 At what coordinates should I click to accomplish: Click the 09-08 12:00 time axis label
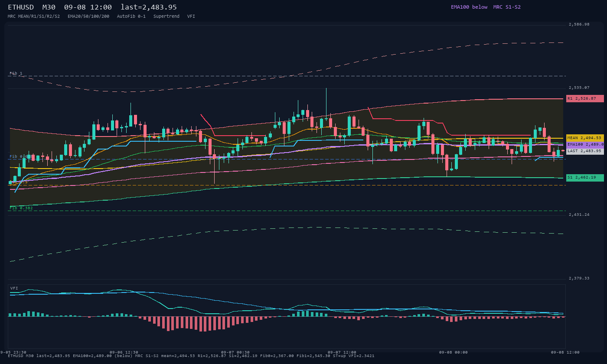point(565,352)
